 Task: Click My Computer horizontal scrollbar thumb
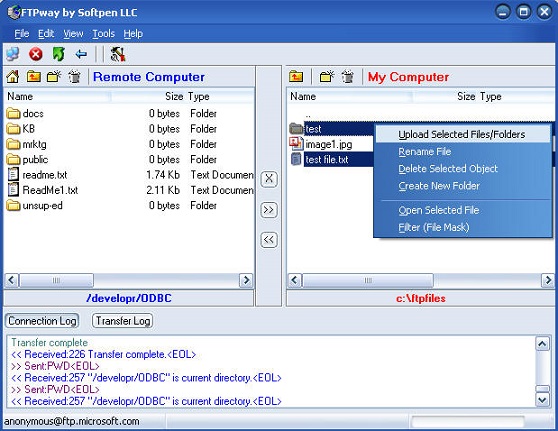(x=368, y=280)
